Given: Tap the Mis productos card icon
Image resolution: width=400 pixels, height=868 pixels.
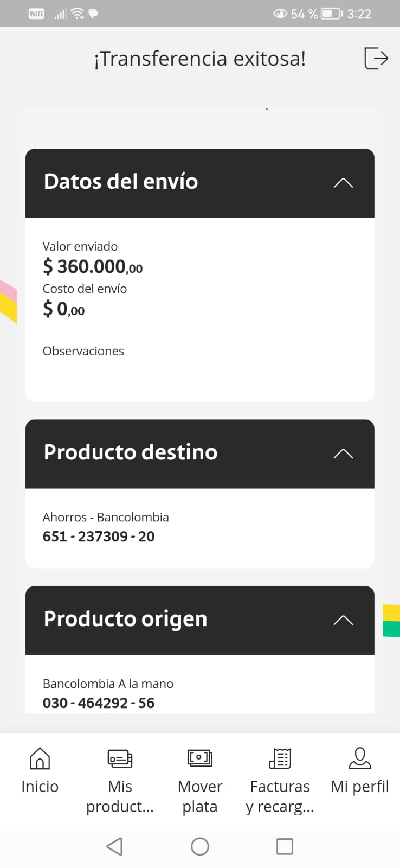Looking at the screenshot, I should pyautogui.click(x=120, y=758).
